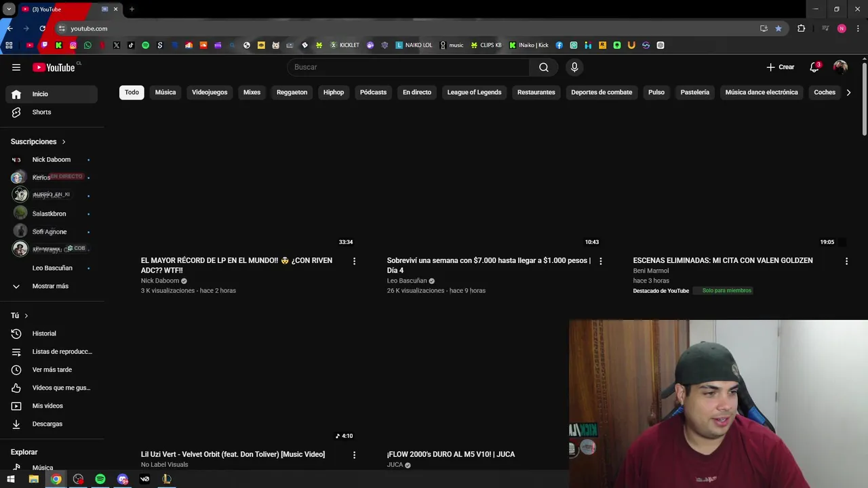The image size is (868, 488).
Task: Open the KICKLET bookmark
Action: point(344,45)
